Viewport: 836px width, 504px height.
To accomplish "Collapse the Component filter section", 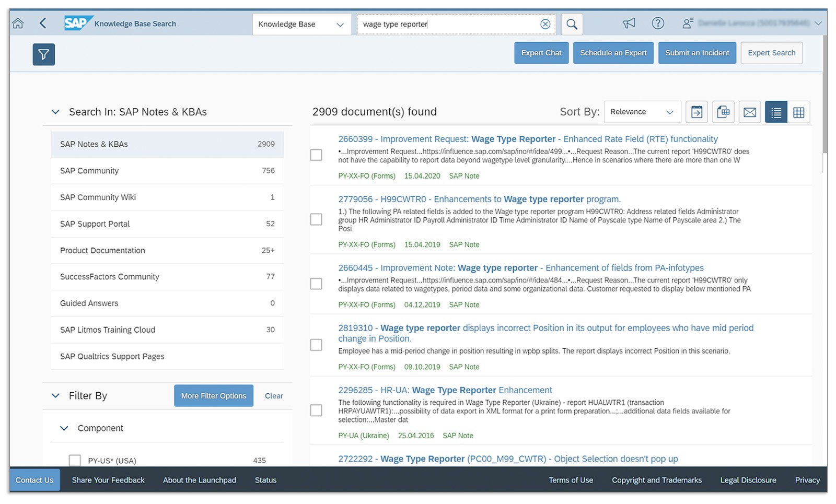I will (x=64, y=428).
